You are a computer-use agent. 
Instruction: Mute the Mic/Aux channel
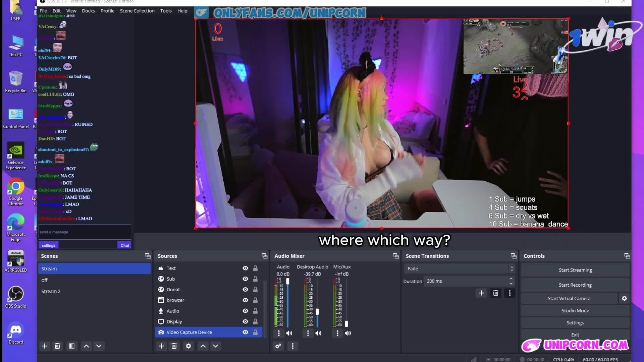tap(348, 333)
